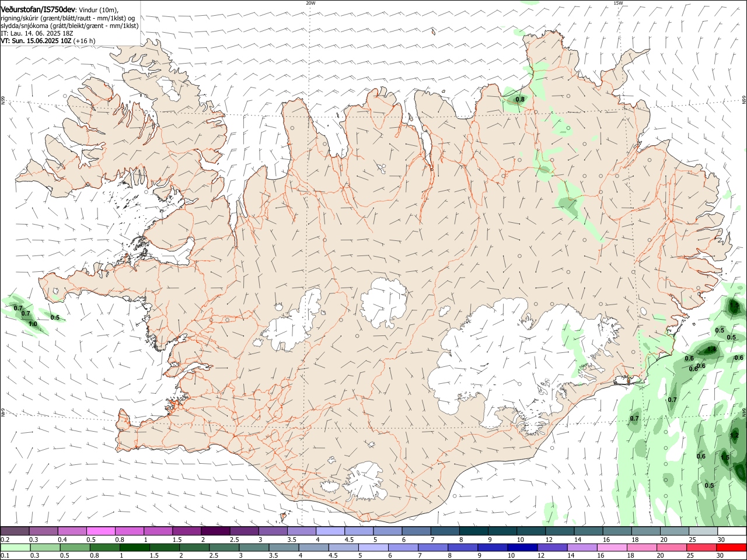Click the bright pink 0.5–0.8 snow legend swatch
This screenshot has width=747, height=560.
(x=100, y=531)
